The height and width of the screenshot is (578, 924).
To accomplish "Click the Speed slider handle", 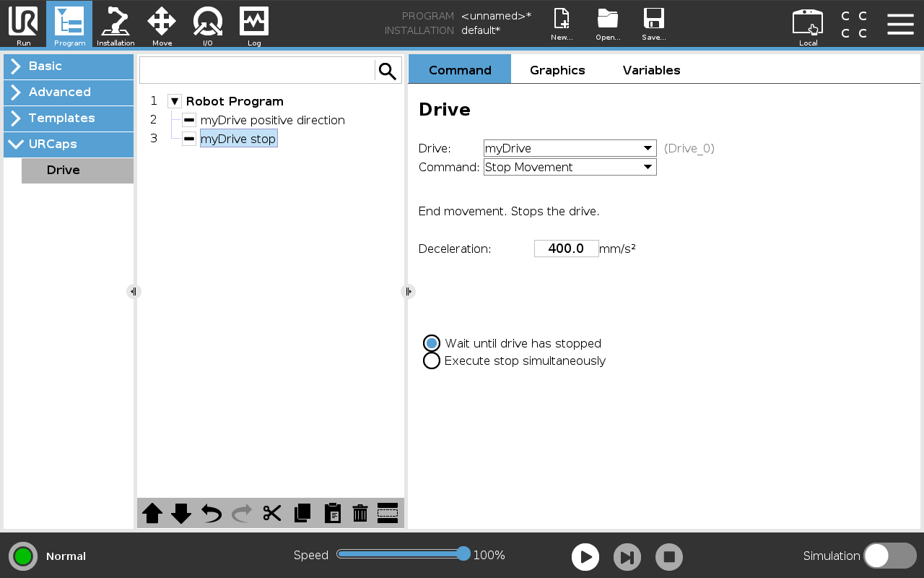I will coord(463,554).
